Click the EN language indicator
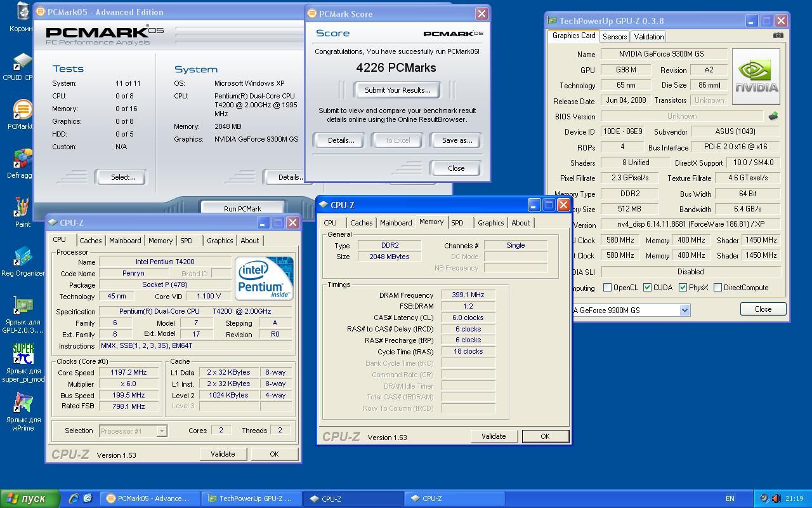812x508 pixels. coord(730,498)
